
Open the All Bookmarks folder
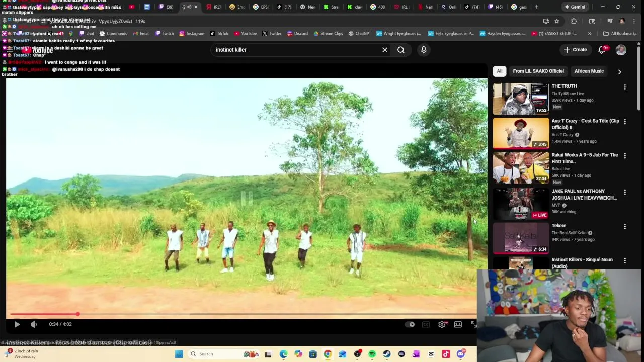(x=620, y=34)
